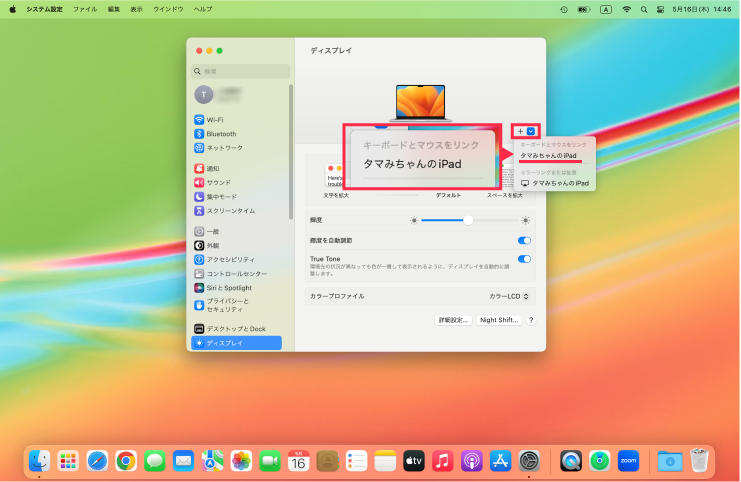This screenshot has width=741, height=482.
Task: Open Apple TV from the Dock
Action: [414, 461]
